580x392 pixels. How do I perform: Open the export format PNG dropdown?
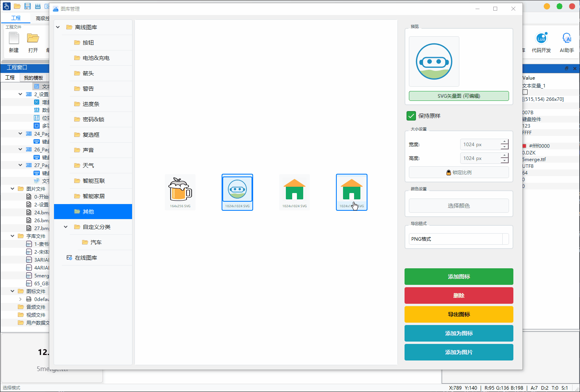click(x=459, y=239)
